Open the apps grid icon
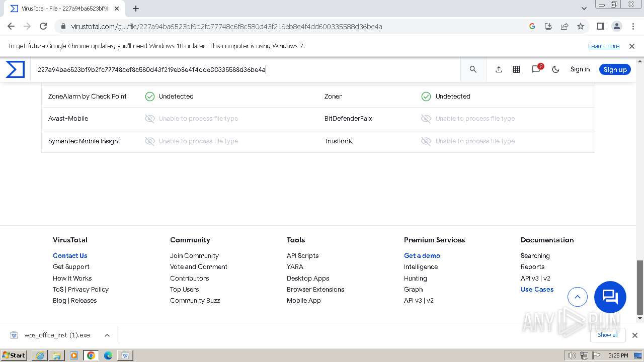This screenshot has width=644, height=362. pyautogui.click(x=516, y=69)
